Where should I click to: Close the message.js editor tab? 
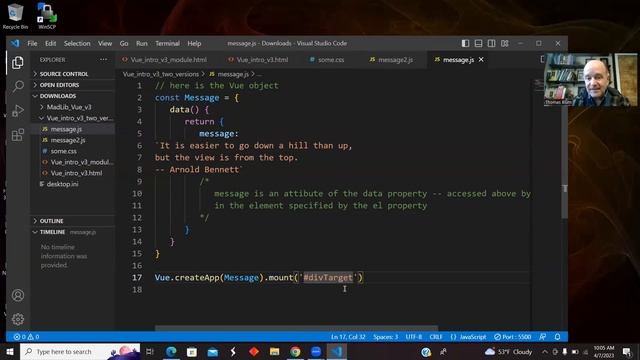(481, 60)
